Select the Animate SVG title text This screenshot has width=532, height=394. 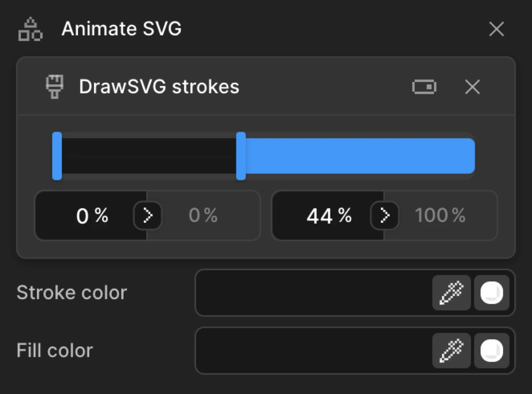pos(122,29)
